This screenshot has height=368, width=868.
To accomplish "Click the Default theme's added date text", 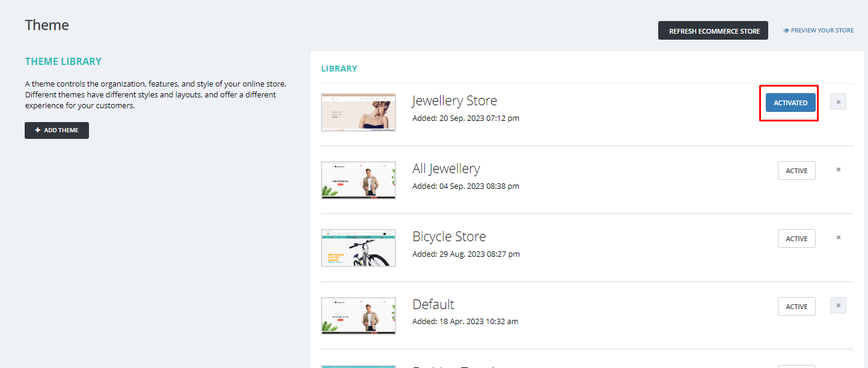I will (465, 322).
